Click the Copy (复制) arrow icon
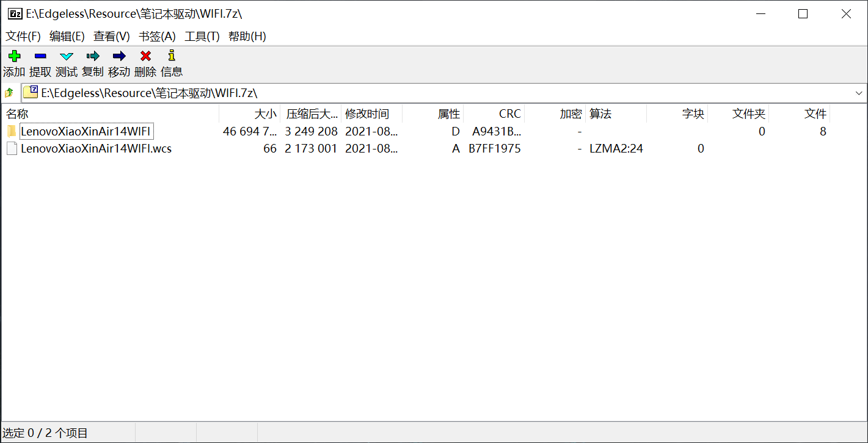Viewport: 868px width, 443px height. [x=93, y=56]
